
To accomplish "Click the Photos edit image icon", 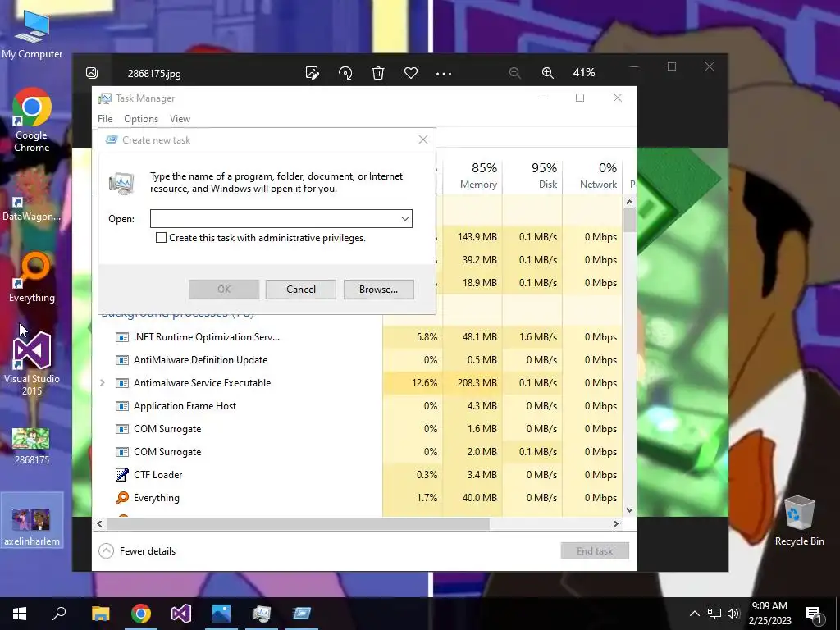I will tap(313, 72).
